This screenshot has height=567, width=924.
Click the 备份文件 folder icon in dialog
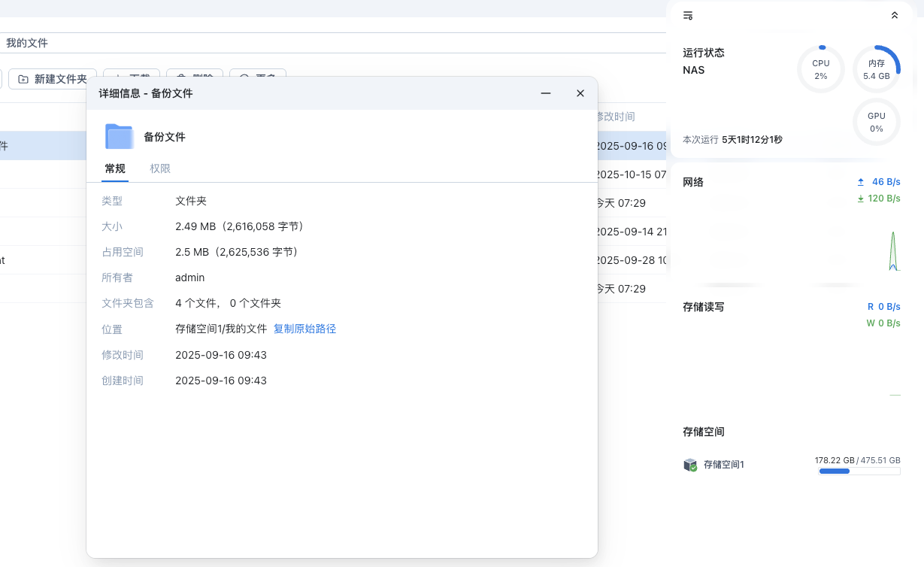pyautogui.click(x=118, y=137)
